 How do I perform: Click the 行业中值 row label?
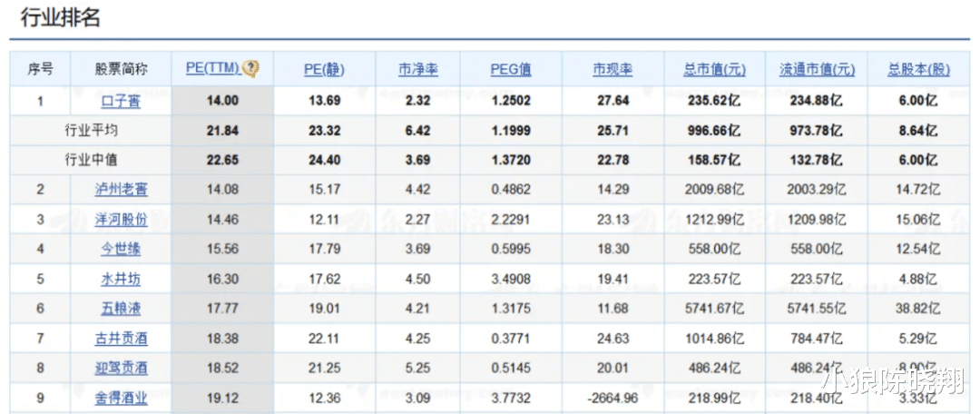tap(91, 160)
